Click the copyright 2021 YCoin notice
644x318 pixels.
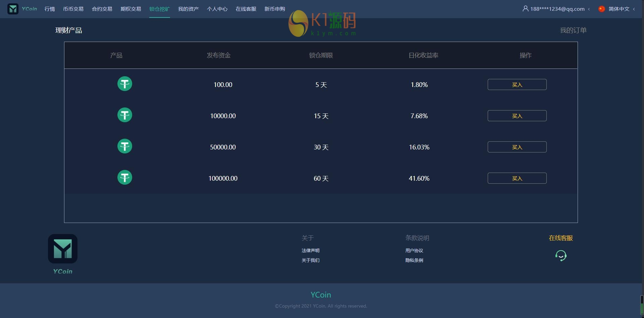click(321, 306)
